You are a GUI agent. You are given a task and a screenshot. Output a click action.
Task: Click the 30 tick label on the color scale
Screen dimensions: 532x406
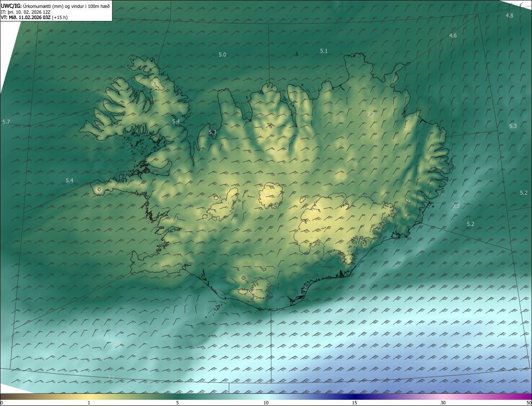[x=443, y=403]
